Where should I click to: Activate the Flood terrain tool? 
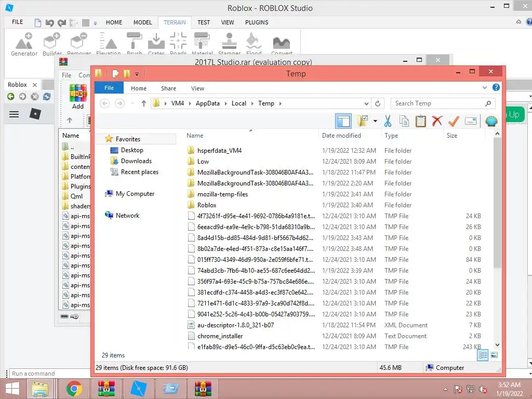[x=254, y=44]
